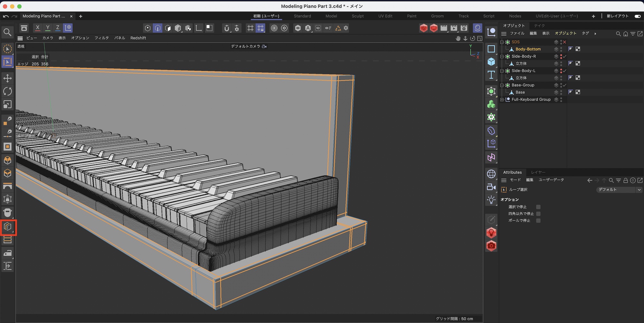Image resolution: width=644 pixels, height=323 pixels.
Task: Add a Text spline object
Action: coord(491,75)
